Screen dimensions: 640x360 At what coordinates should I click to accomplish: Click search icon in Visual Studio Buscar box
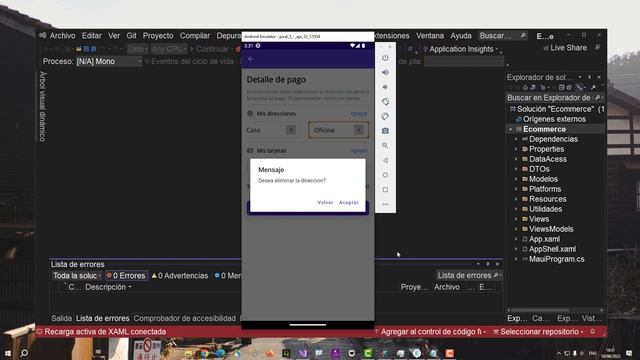tap(523, 36)
